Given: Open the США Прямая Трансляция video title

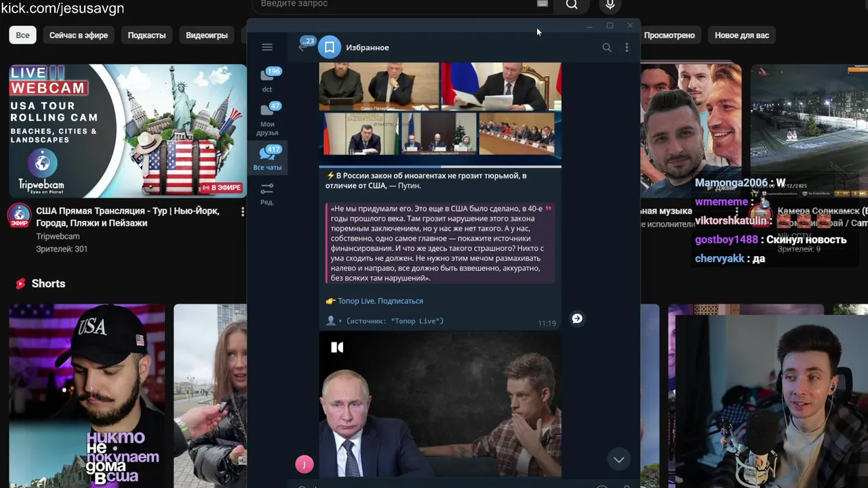Looking at the screenshot, I should point(127,217).
